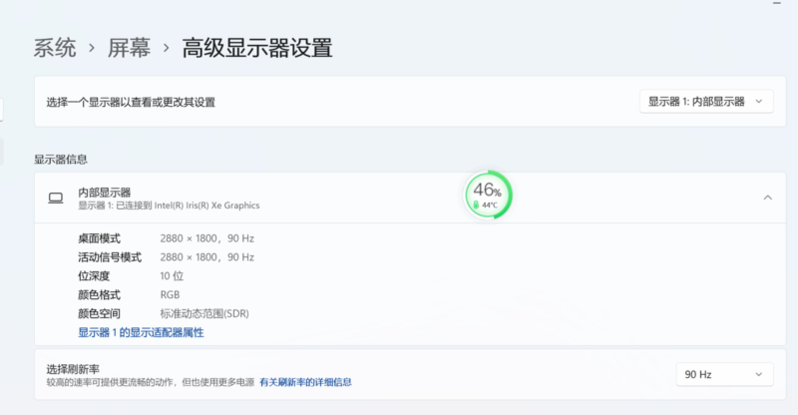Click the 位深度 10 位 value
The image size is (798, 415).
click(171, 276)
